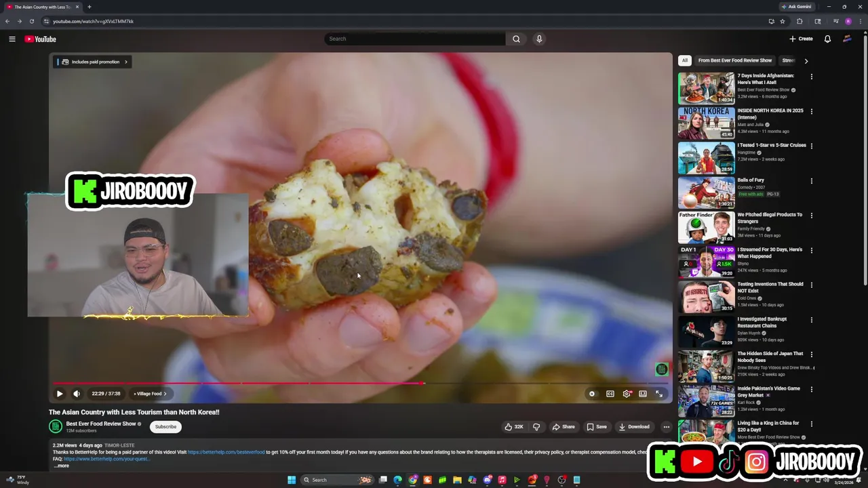Select From Best Ever Food Review Show chip
The width and height of the screenshot is (868, 488).
[x=735, y=60]
